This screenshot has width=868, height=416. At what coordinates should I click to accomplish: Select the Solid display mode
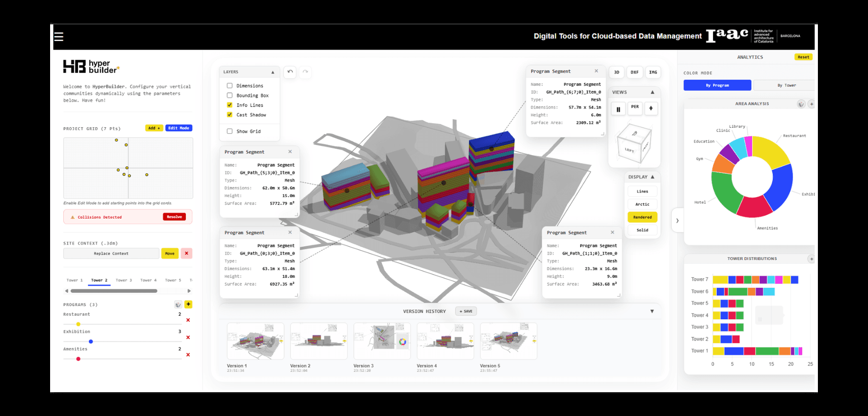pyautogui.click(x=642, y=230)
